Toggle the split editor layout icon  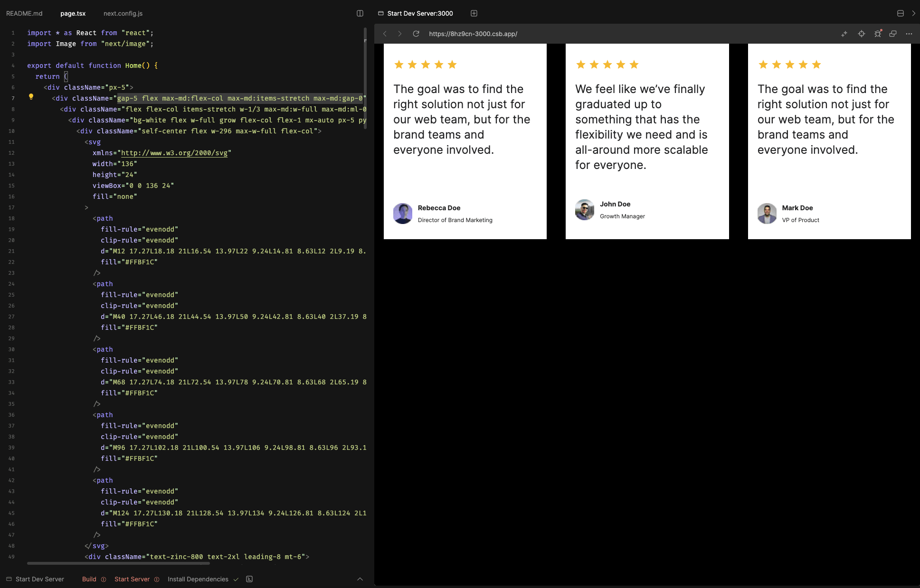[x=360, y=13]
